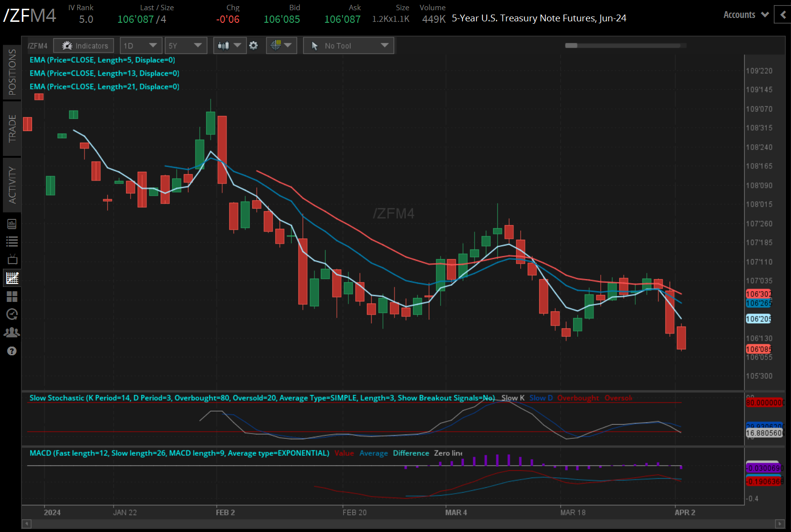
Task: Open the No Tool drawing selector
Action: 348,46
